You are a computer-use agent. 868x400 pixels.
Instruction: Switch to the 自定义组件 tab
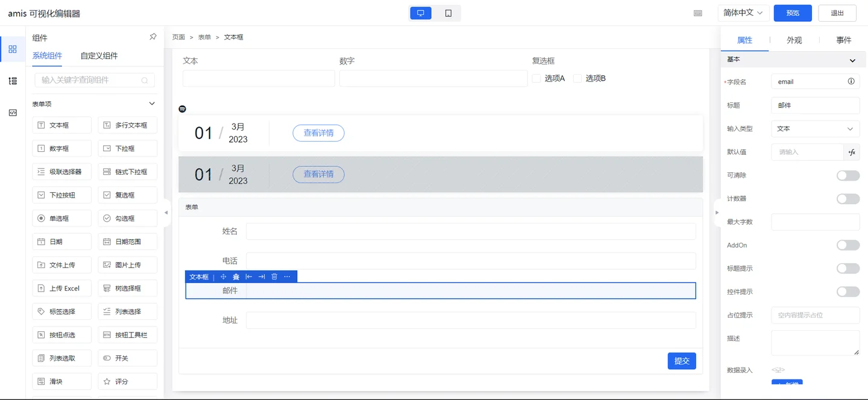point(99,55)
